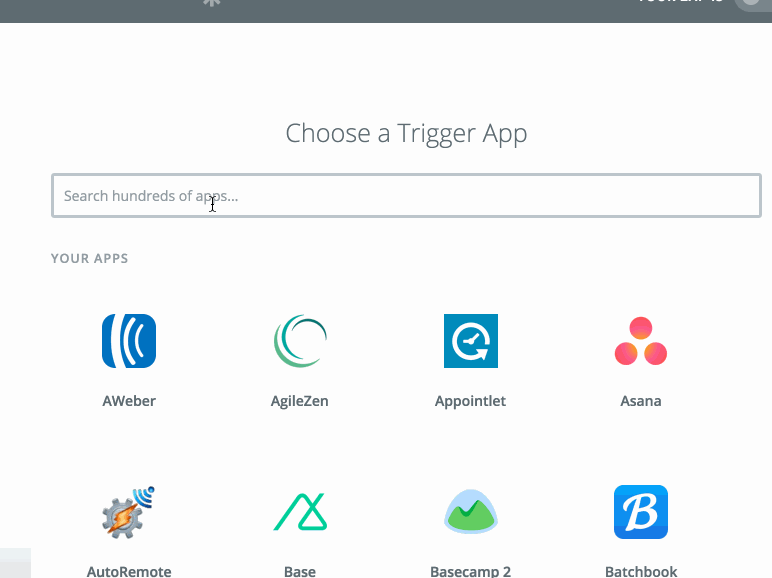Viewport: 772px width, 578px height.
Task: Choose the AutoRemote gear icon
Action: (x=129, y=512)
